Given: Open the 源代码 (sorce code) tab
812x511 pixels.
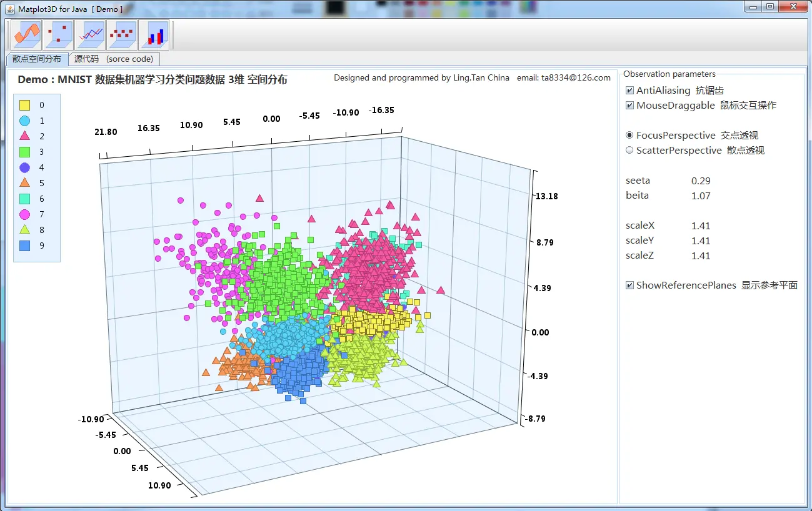Looking at the screenshot, I should (114, 59).
